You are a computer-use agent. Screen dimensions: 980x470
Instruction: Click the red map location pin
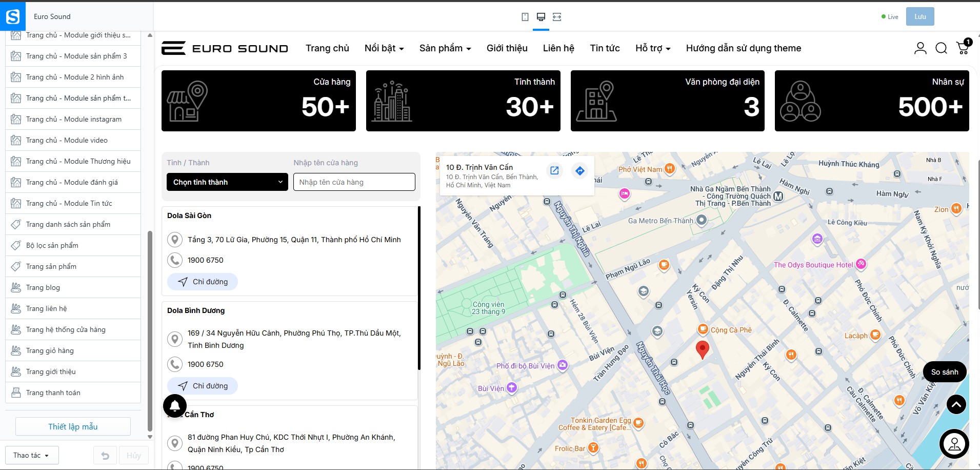(x=702, y=349)
